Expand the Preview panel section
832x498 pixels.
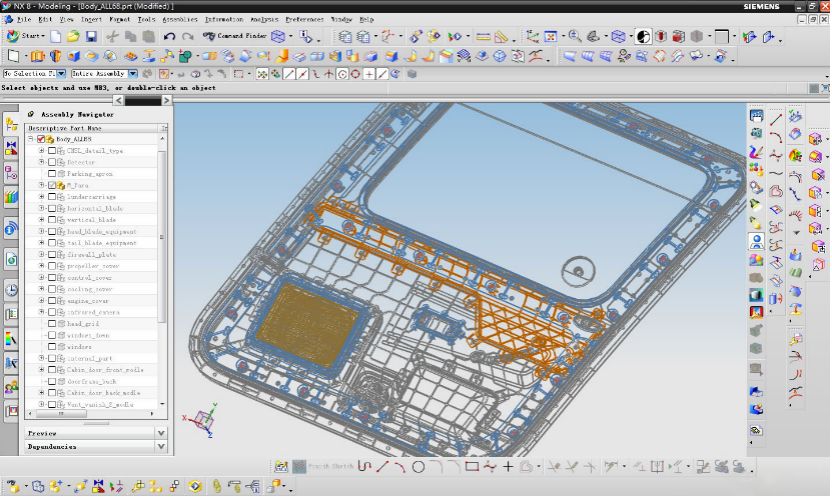tap(161, 433)
